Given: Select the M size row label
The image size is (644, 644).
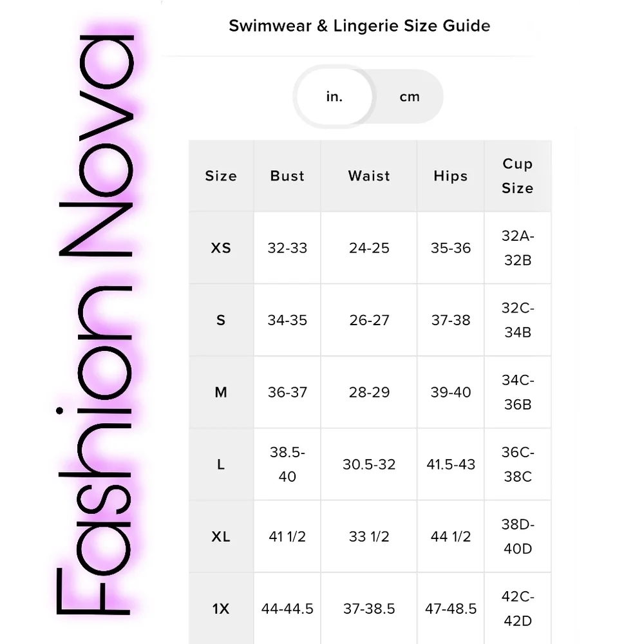Looking at the screenshot, I should [221, 392].
